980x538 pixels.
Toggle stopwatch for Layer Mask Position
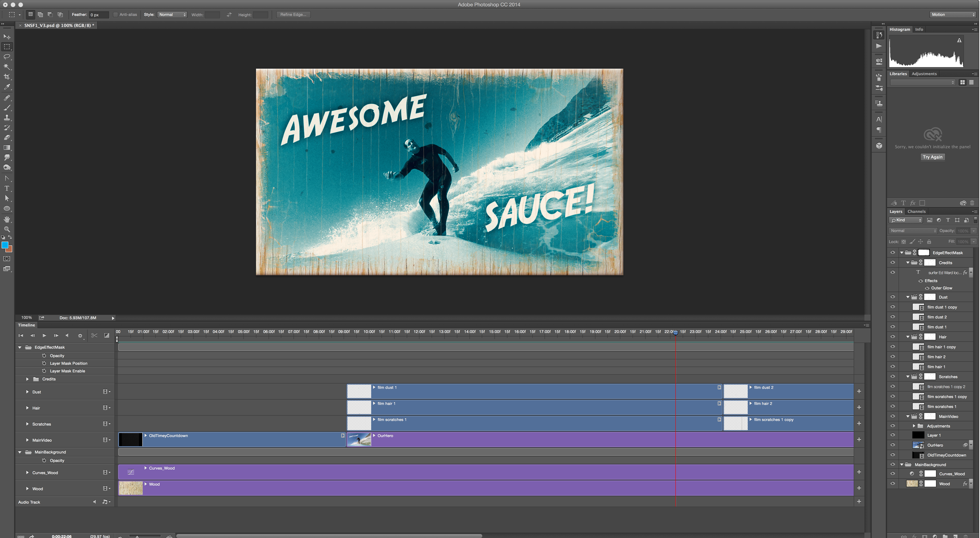coord(44,364)
